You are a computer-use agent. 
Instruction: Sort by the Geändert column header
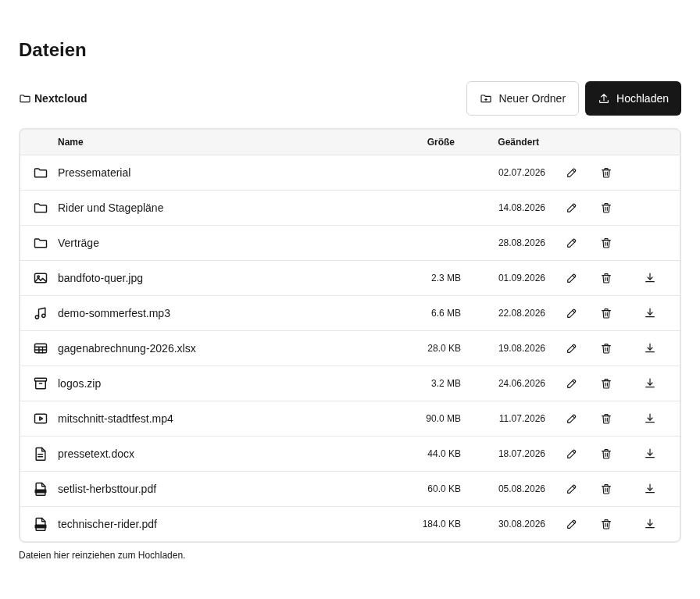pyautogui.click(x=518, y=142)
